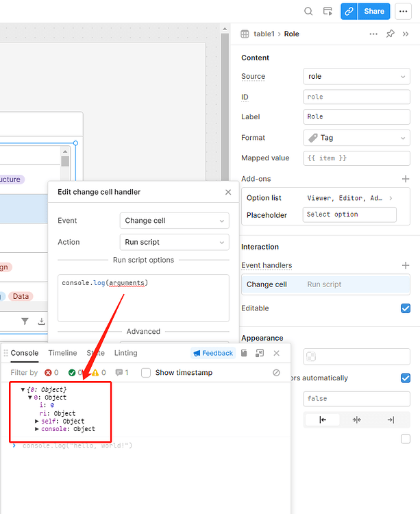Click the field containing false

[356, 399]
